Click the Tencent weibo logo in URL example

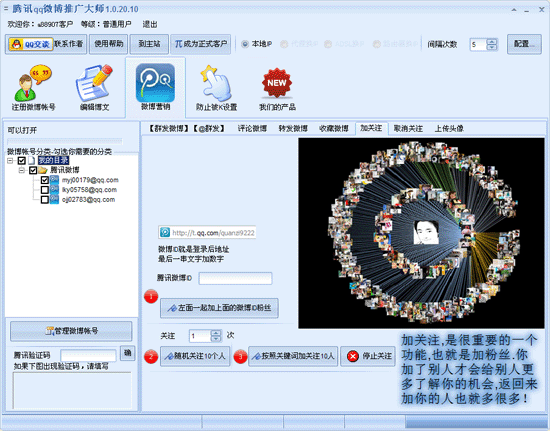(x=165, y=232)
